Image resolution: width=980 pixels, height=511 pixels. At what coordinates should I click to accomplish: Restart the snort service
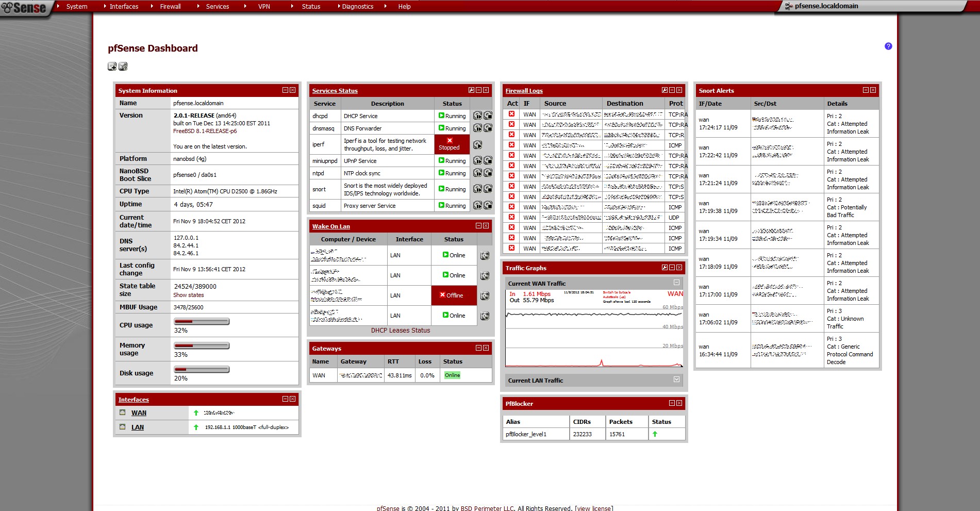(x=477, y=189)
